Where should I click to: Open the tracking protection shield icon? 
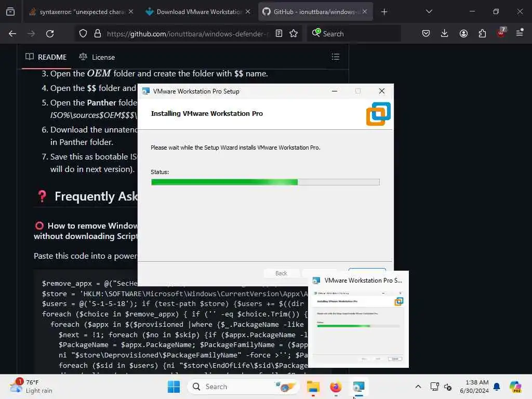[x=83, y=34]
